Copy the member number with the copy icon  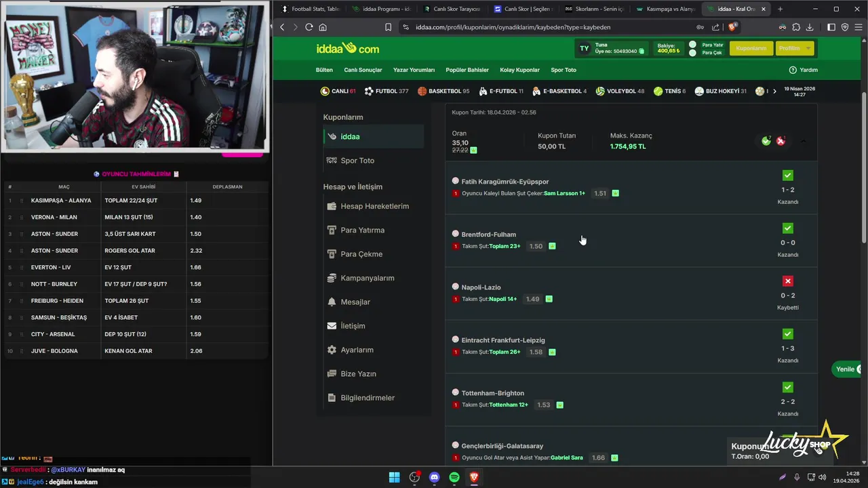coord(642,52)
